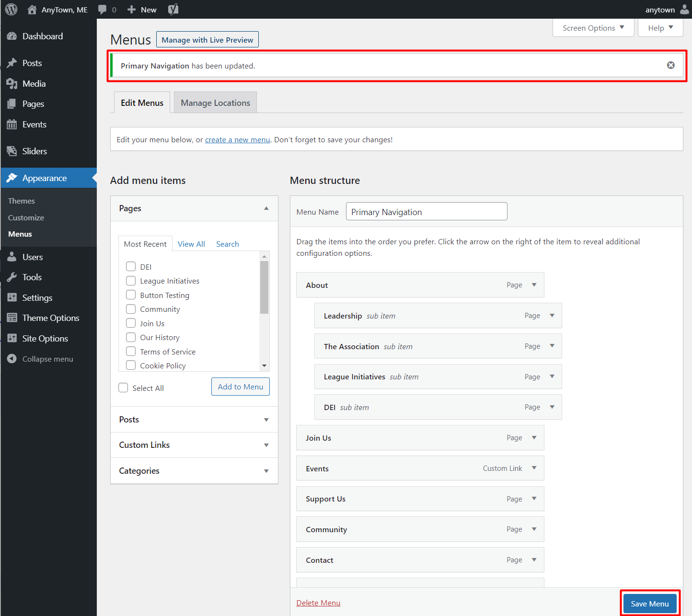Check the Join Us page checkbox
This screenshot has height=616, width=692.
(131, 323)
